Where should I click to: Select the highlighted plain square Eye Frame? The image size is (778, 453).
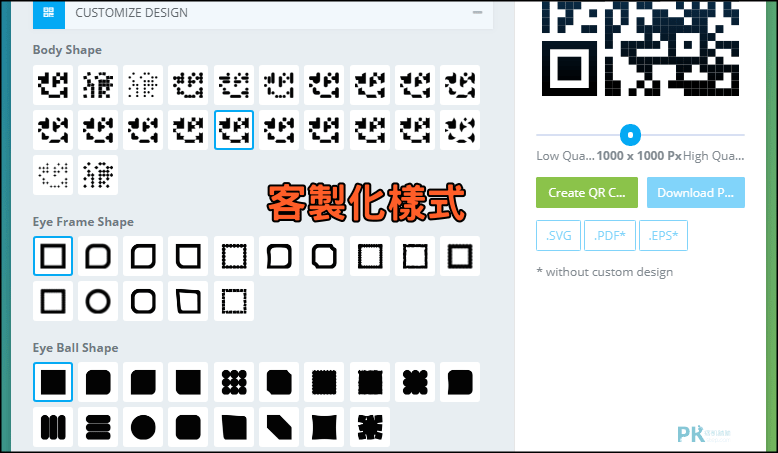point(53,256)
